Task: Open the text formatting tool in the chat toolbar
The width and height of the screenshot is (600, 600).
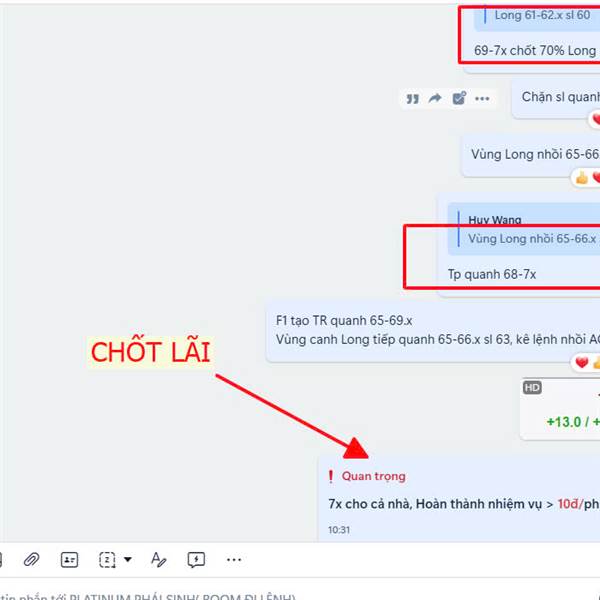Action: click(x=158, y=559)
